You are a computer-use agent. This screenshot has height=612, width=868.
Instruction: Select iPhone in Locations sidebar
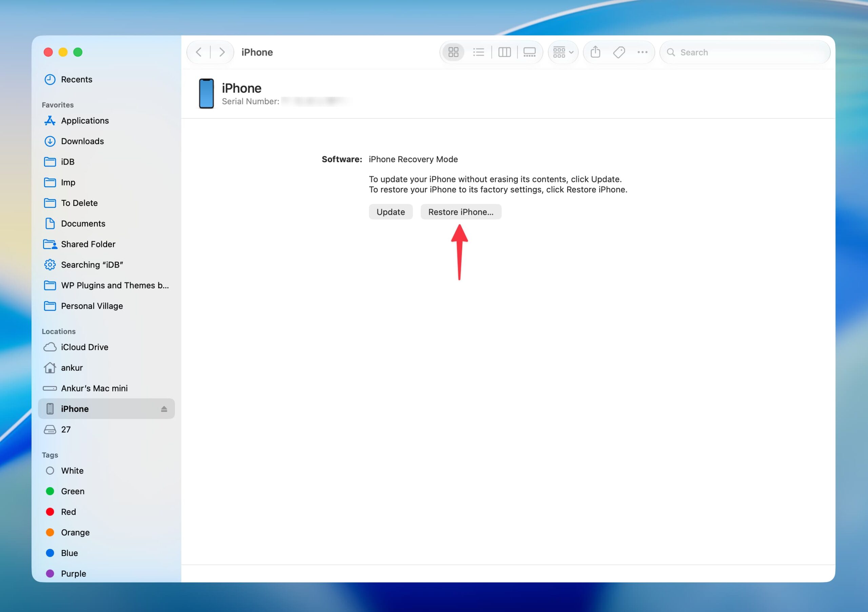click(106, 409)
